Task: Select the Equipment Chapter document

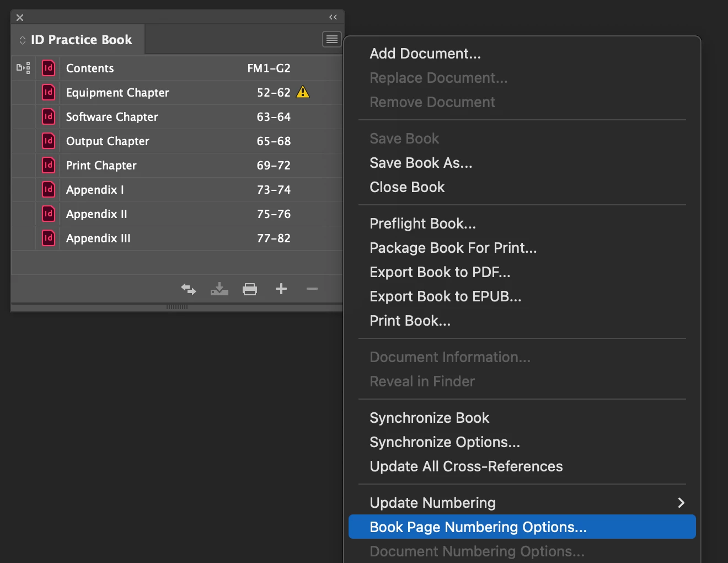Action: point(177,93)
